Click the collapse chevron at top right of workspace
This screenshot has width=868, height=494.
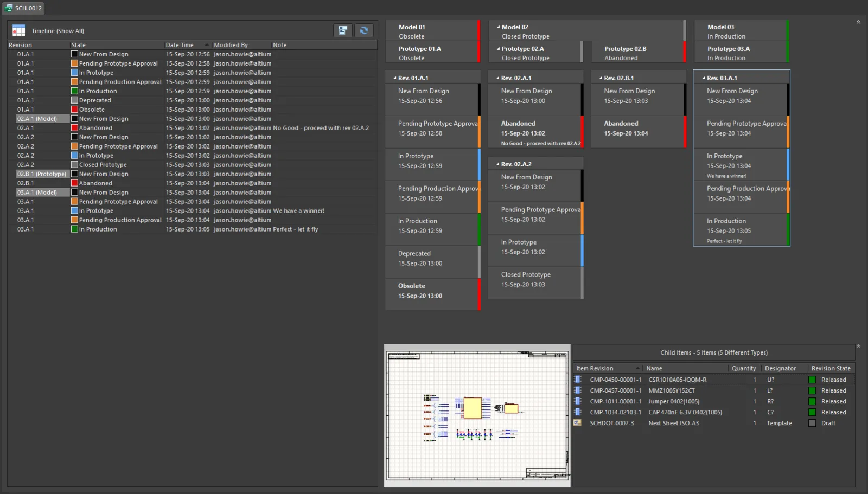pyautogui.click(x=858, y=22)
